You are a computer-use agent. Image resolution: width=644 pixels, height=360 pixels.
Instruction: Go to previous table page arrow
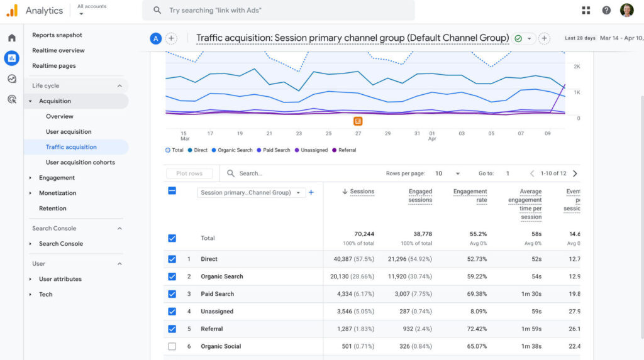[x=532, y=173]
